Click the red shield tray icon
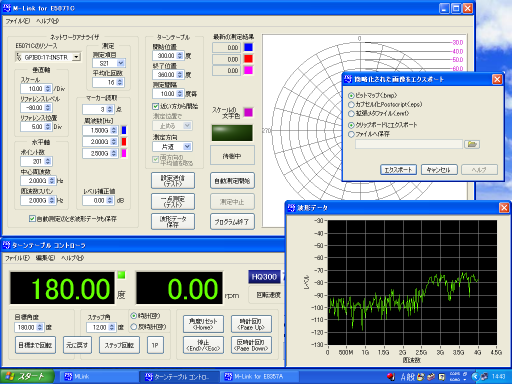 point(391,377)
